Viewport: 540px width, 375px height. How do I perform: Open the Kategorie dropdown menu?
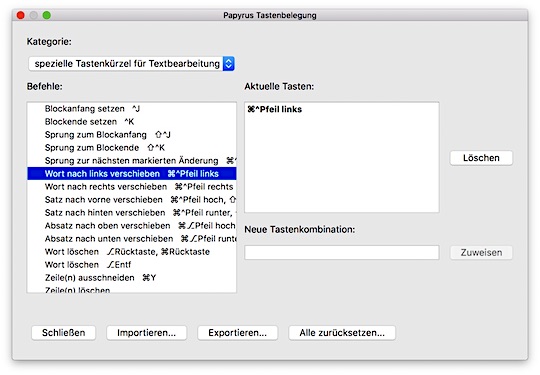(131, 64)
